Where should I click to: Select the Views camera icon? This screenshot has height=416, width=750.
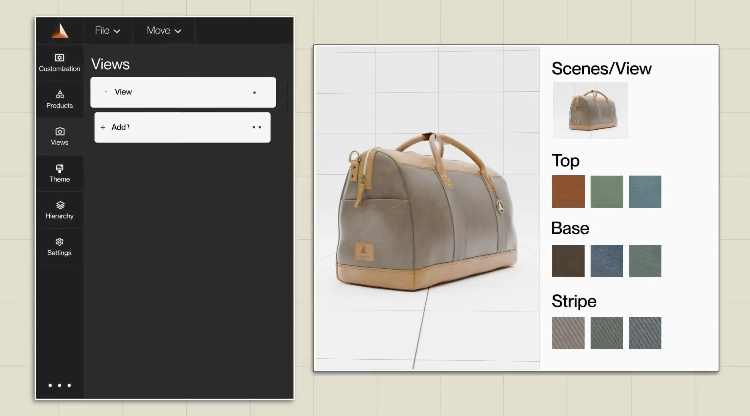59,135
